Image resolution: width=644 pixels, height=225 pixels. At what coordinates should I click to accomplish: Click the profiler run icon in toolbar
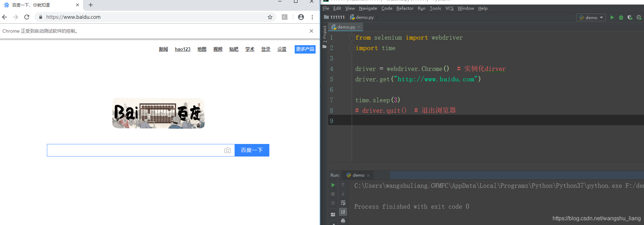click(x=639, y=17)
